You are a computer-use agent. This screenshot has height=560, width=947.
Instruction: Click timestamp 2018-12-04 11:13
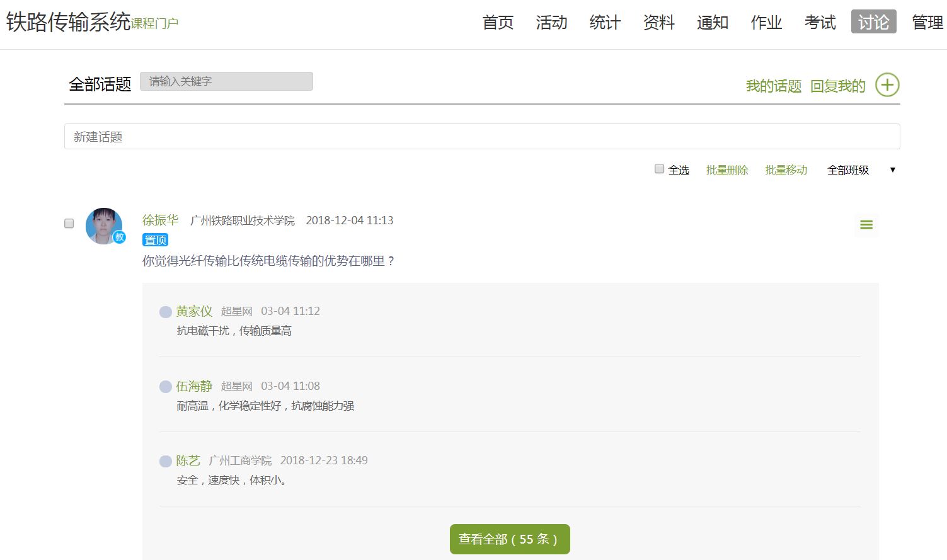(x=350, y=220)
